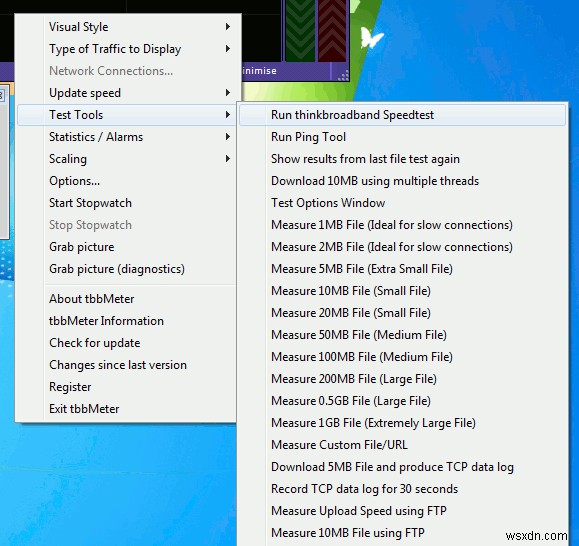579x546 pixels.
Task: Open Statistics / Alarms menu entry
Action: 128,137
